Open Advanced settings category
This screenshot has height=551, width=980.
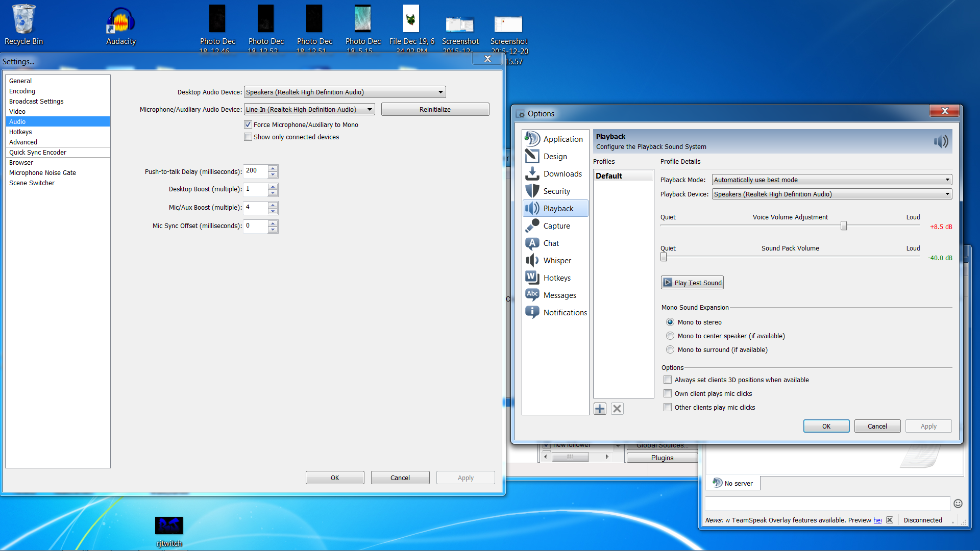pos(58,142)
